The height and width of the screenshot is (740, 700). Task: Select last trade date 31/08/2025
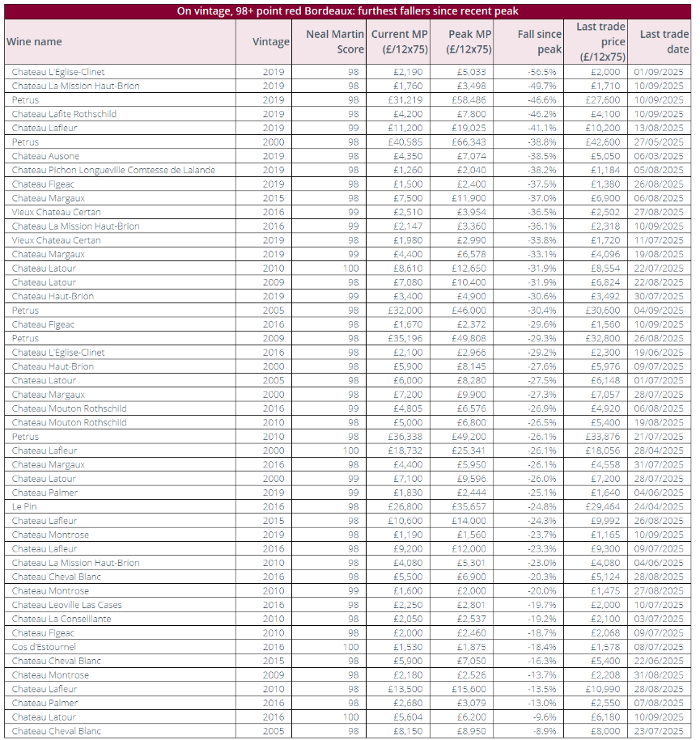pyautogui.click(x=659, y=674)
